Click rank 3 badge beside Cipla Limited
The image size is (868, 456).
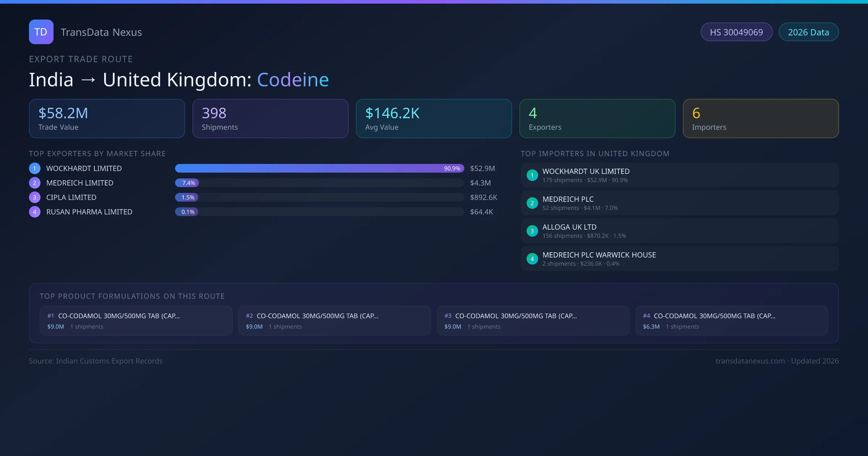(35, 197)
